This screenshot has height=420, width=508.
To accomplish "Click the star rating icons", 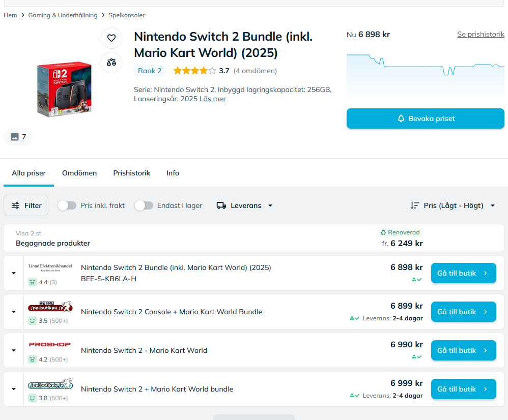I will tap(195, 71).
